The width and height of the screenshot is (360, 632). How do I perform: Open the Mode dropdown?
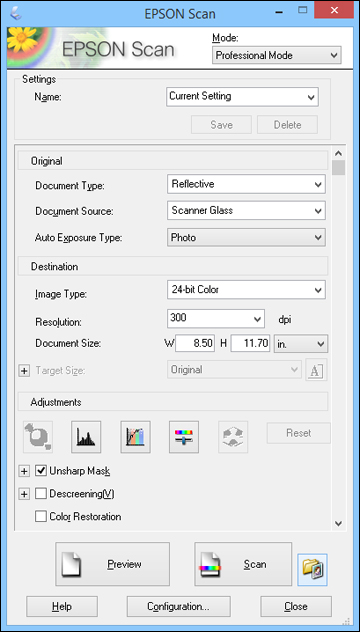pyautogui.click(x=277, y=55)
